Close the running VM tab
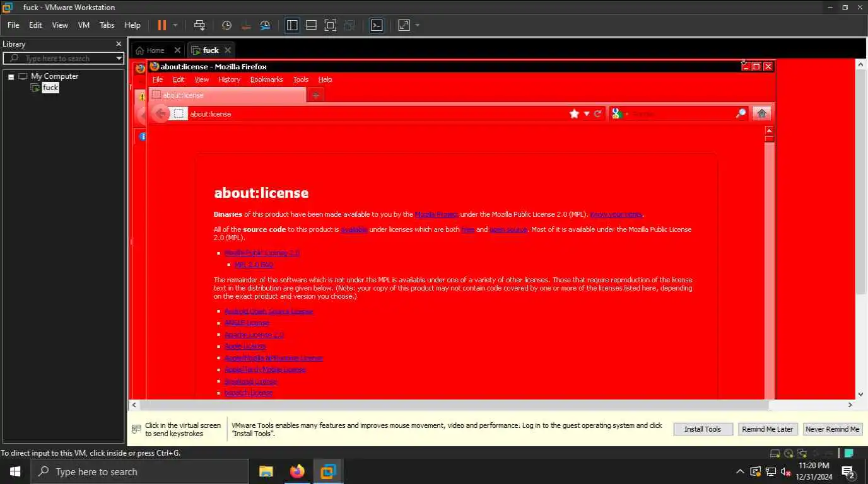Screen dimensions: 868x484 click(x=228, y=50)
